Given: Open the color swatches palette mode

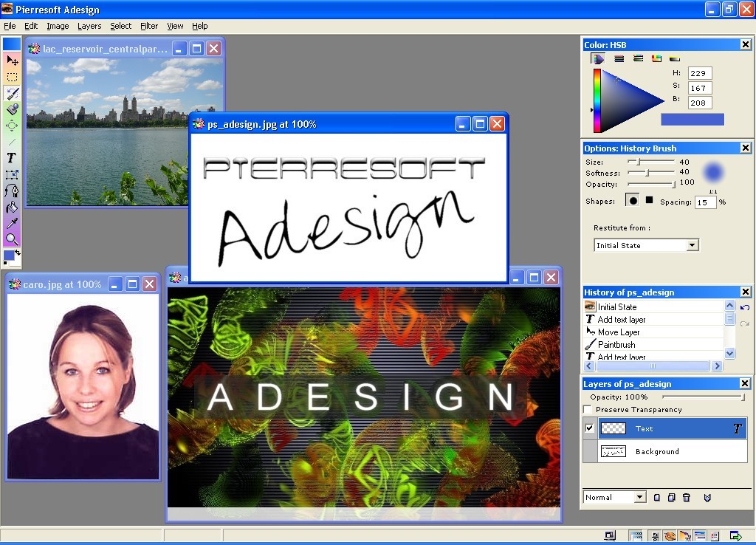Looking at the screenshot, I should click(656, 58).
